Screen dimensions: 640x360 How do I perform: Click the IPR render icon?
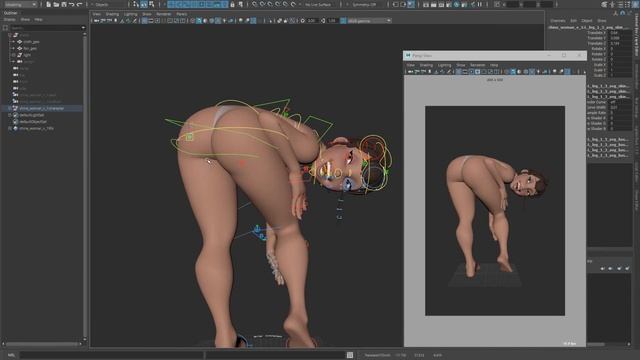pyautogui.click(x=441, y=4)
